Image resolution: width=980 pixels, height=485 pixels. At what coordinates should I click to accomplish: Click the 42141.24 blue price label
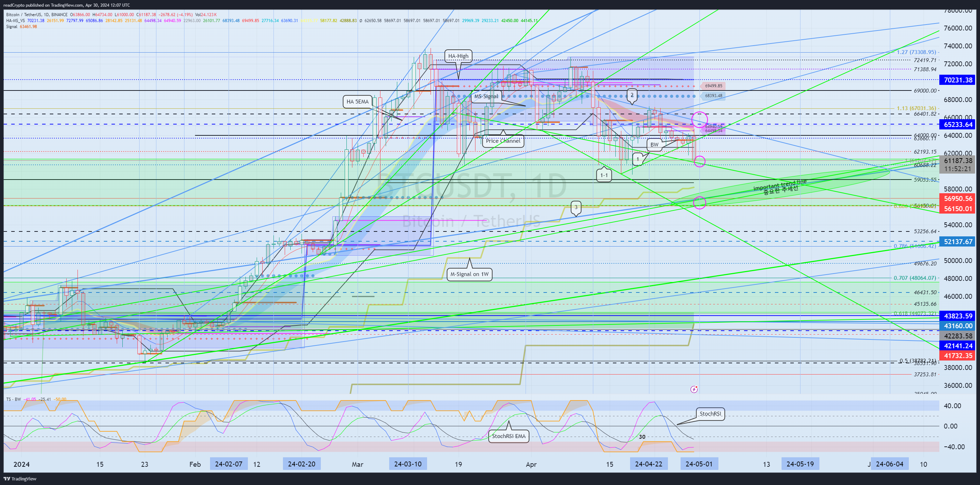point(958,346)
